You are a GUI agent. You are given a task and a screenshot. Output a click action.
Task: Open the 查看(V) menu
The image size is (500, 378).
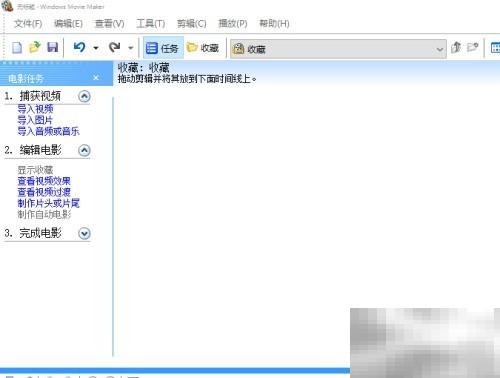point(110,24)
